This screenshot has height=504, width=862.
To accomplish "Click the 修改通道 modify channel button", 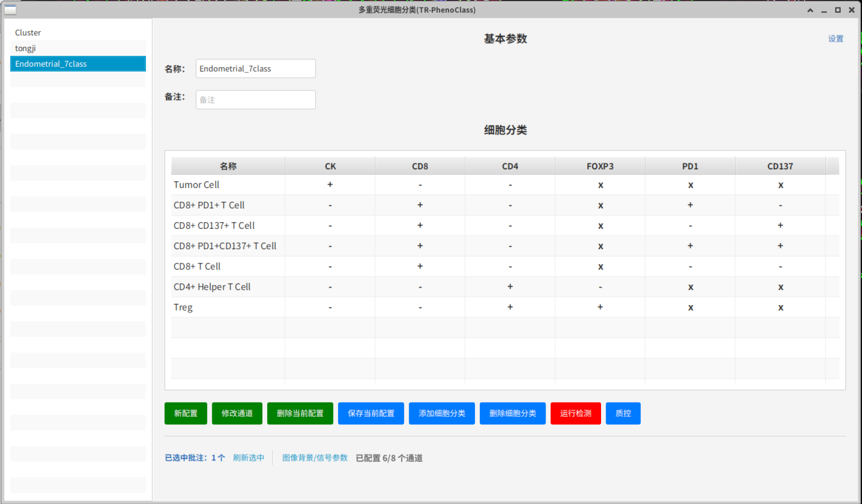I will coord(237,414).
